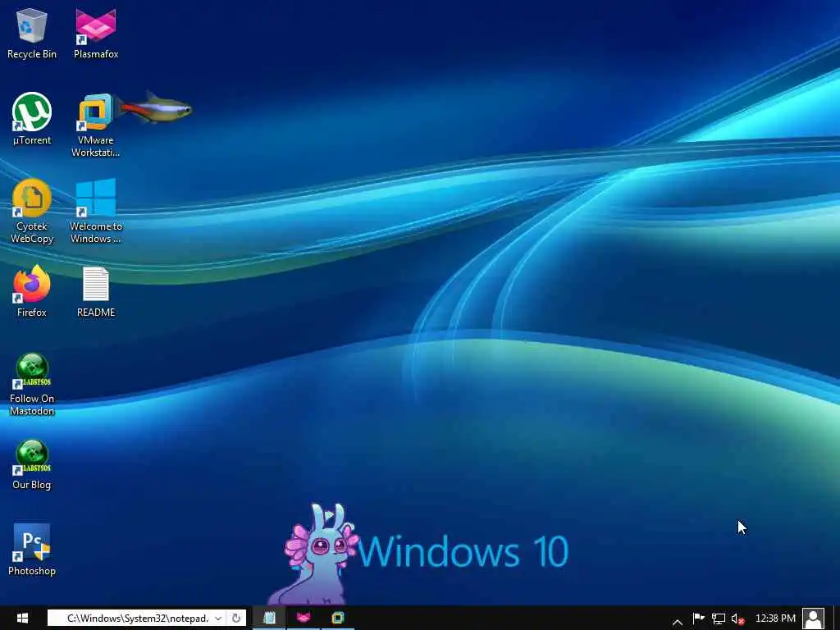Select the Cyotek WebCopy shortcut
Screen dimensions: 840x630
pyautogui.click(x=32, y=212)
